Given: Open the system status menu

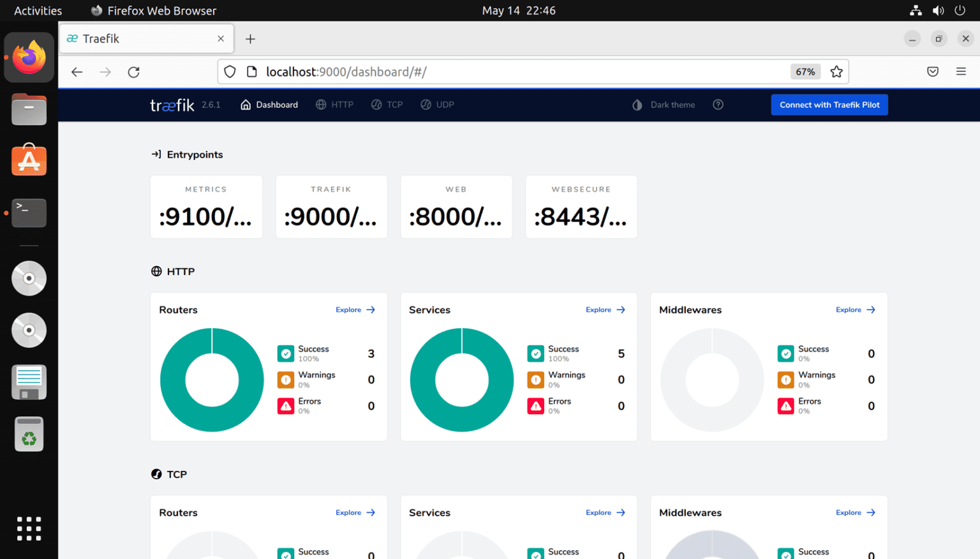Looking at the screenshot, I should pyautogui.click(x=938, y=10).
